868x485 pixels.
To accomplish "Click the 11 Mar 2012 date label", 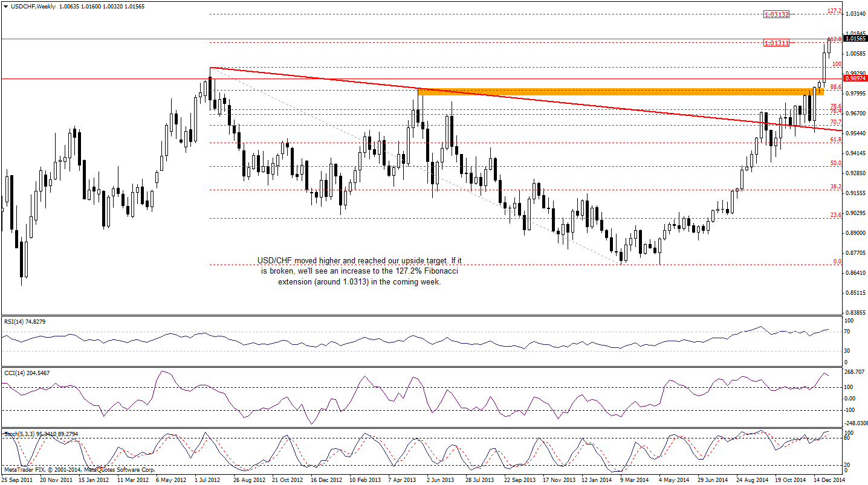I will pyautogui.click(x=132, y=480).
